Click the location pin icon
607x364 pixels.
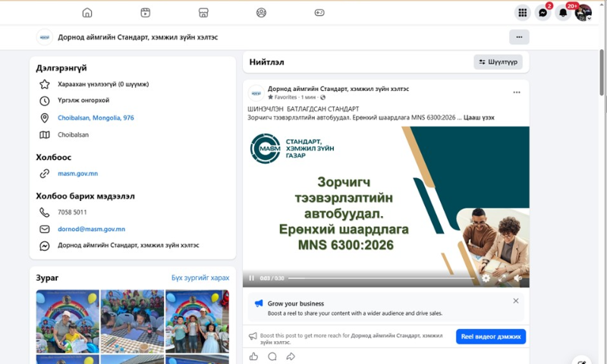pos(45,118)
